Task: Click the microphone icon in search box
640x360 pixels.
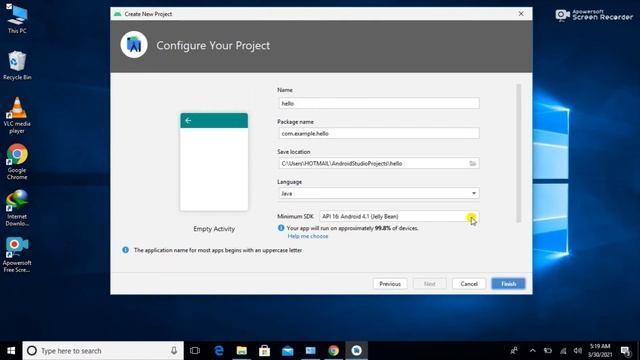Action: point(174,351)
